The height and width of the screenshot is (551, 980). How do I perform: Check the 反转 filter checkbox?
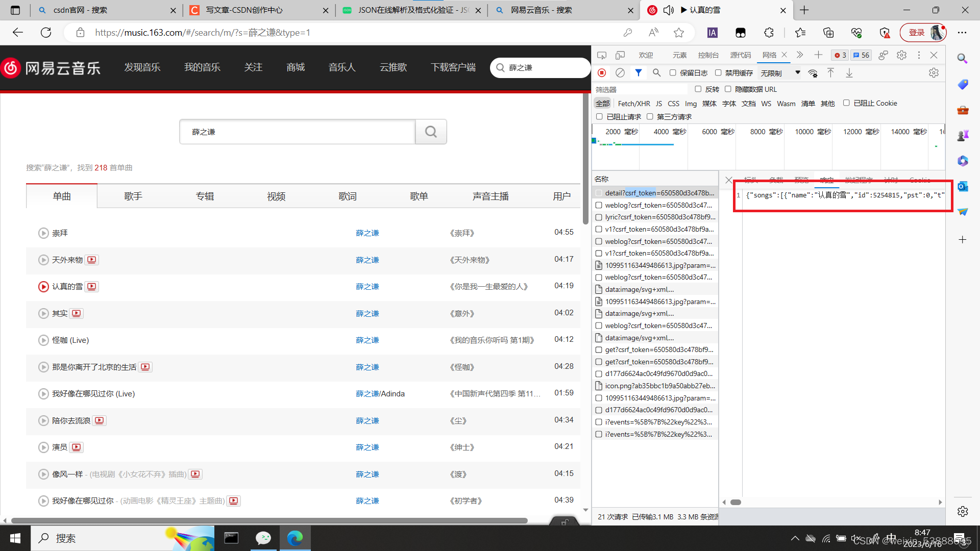(x=698, y=89)
